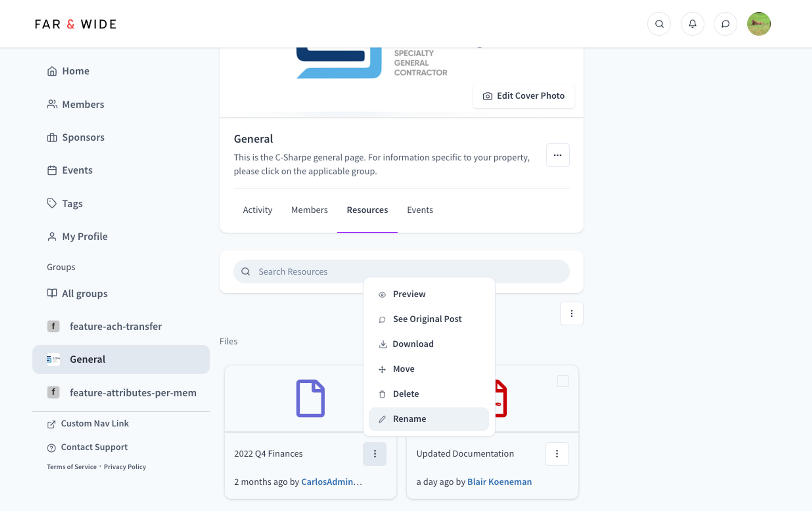
Task: Click the feature-ach-transfer 'f' avatar icon
Action: coord(53,326)
